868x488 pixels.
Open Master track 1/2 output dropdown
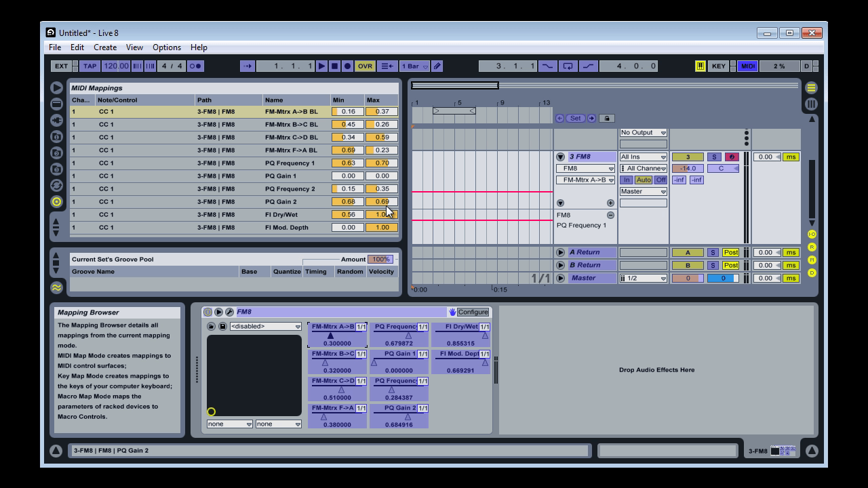click(643, 278)
